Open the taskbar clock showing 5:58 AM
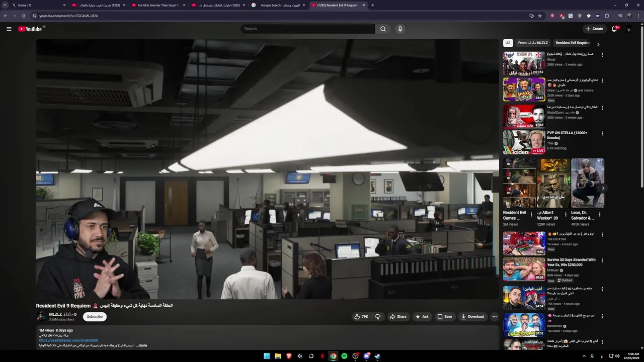This screenshot has height=362, width=644. (633, 356)
